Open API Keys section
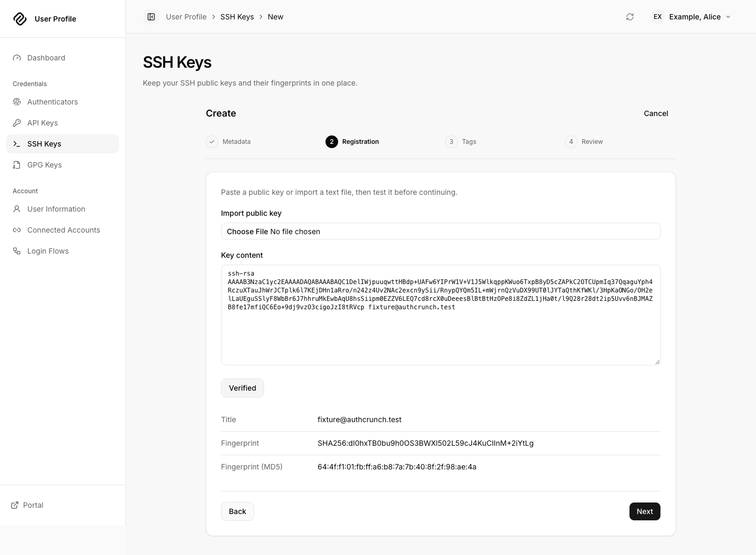 pos(62,123)
